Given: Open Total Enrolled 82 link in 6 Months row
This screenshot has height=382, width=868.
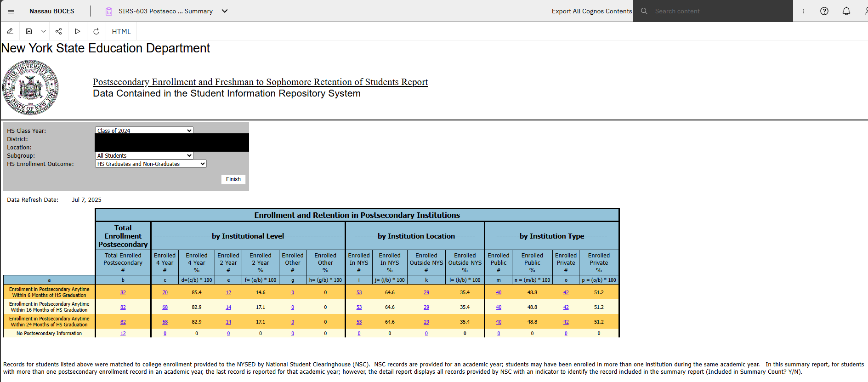Looking at the screenshot, I should coord(123,292).
